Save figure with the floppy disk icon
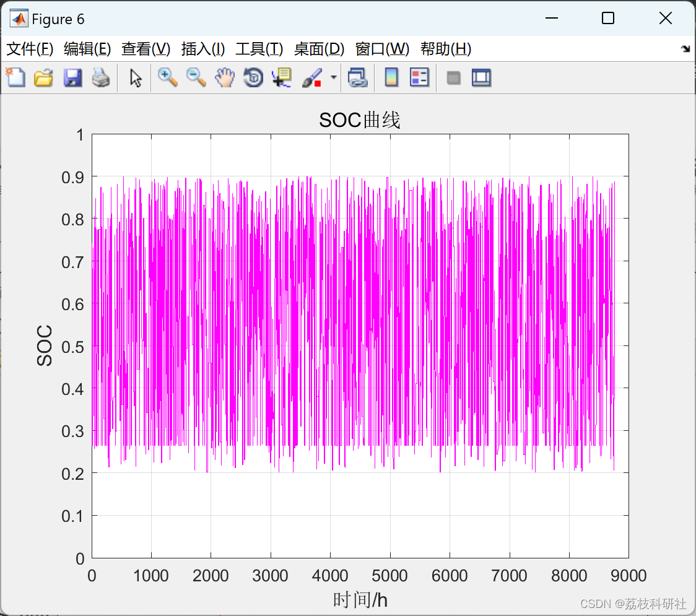696x616 pixels. point(72,77)
